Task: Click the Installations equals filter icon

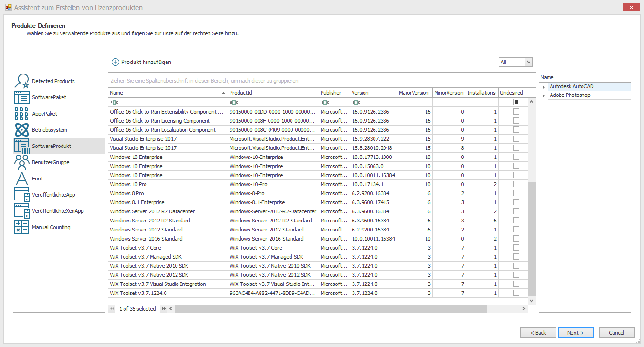Action: [472, 102]
